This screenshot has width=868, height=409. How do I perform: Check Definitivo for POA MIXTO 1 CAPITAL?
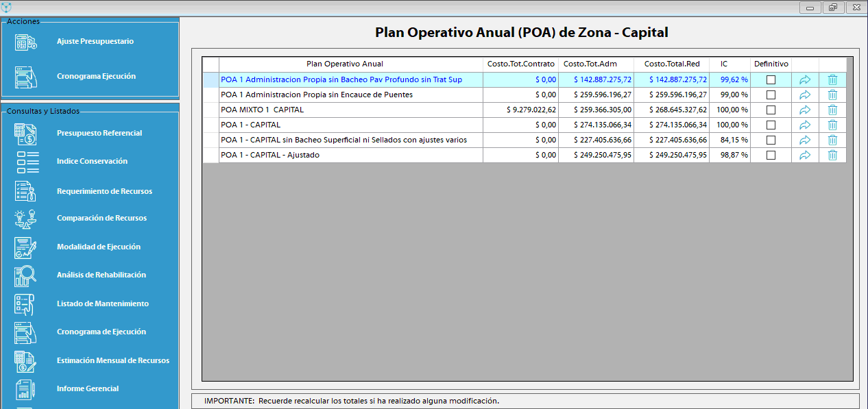(x=771, y=110)
